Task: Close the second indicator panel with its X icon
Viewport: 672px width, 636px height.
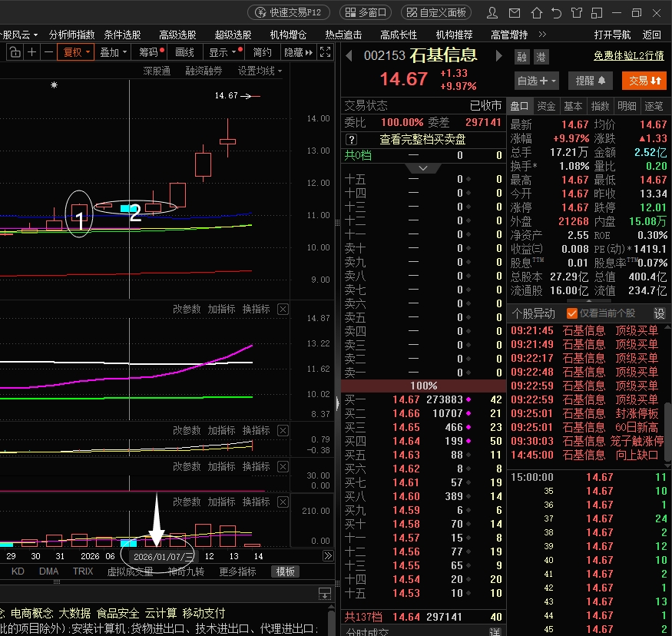Action: coord(283,430)
